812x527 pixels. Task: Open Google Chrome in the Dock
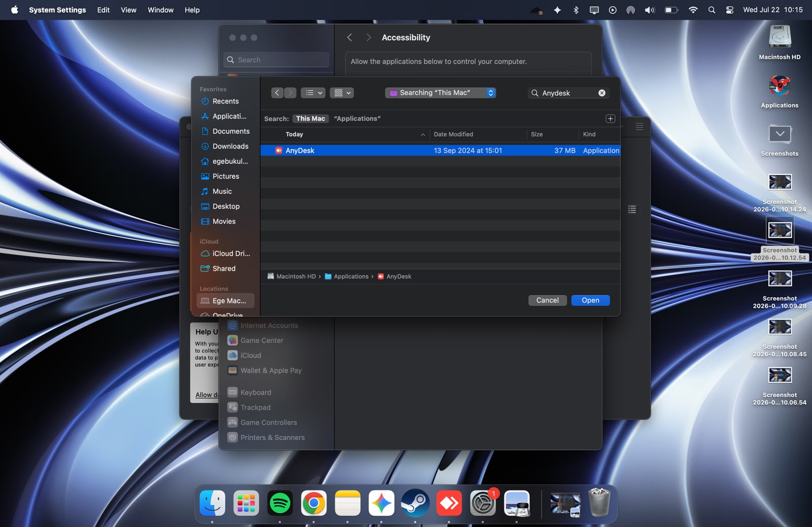click(x=314, y=503)
